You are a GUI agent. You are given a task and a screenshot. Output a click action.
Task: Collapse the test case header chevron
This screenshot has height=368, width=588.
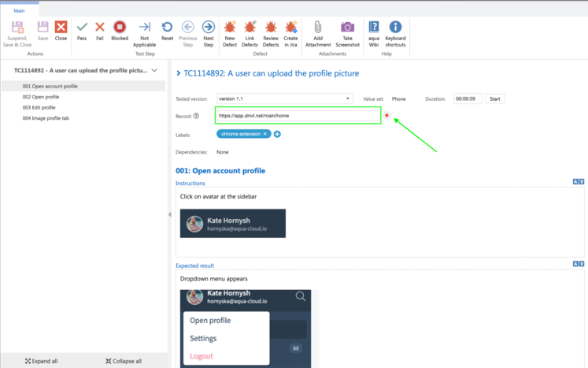tap(155, 71)
